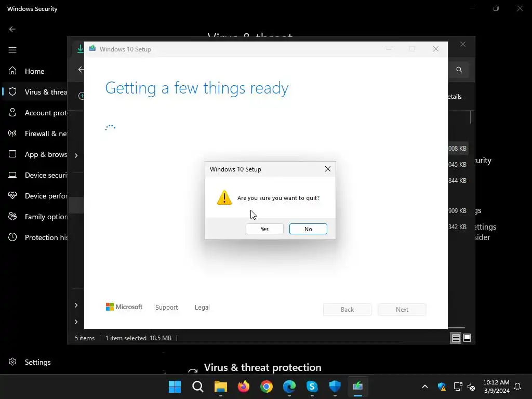Screen dimensions: 532x399
Task: Click the download arrow icon beside Windows 10 Setup title
Action: (80, 49)
